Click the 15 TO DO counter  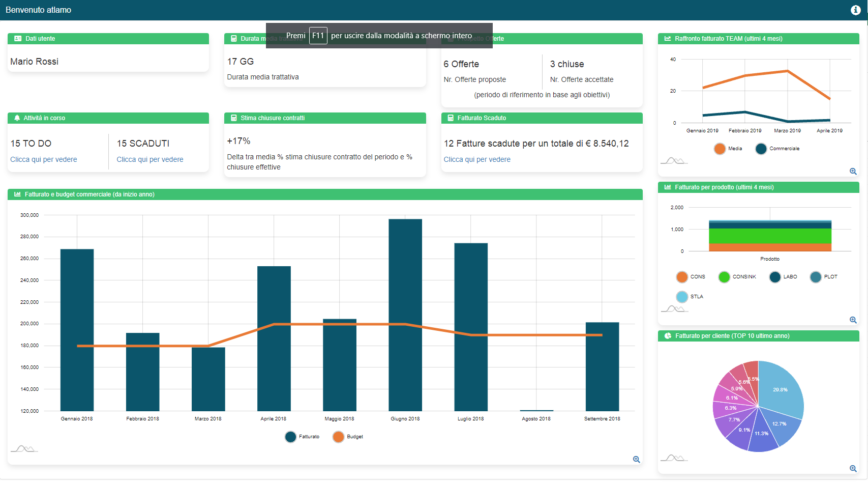(31, 144)
